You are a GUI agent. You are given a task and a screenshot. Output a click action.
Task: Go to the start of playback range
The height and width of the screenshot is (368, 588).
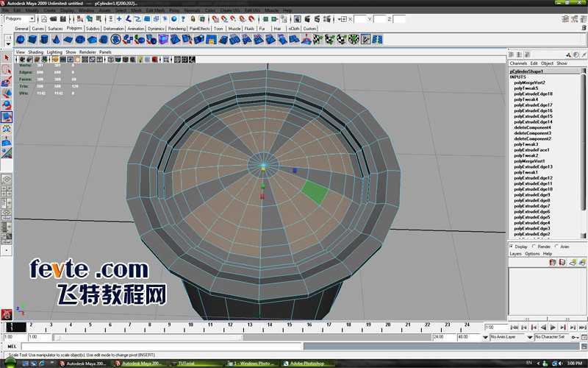(514, 328)
